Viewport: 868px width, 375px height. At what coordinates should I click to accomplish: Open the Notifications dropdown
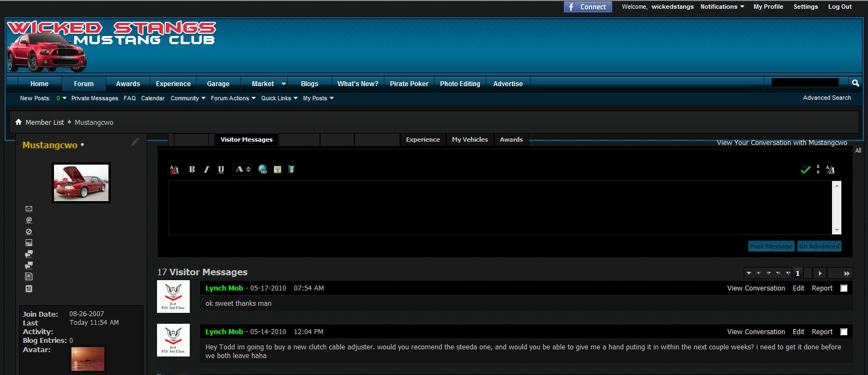coord(722,7)
